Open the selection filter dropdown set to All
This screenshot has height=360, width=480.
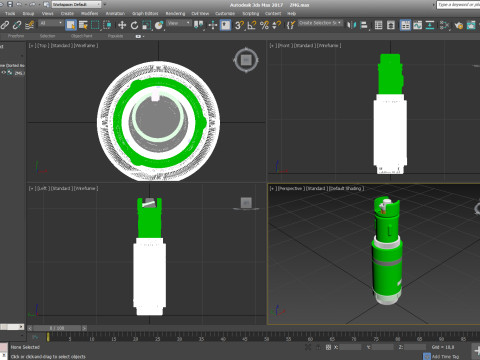51,23
